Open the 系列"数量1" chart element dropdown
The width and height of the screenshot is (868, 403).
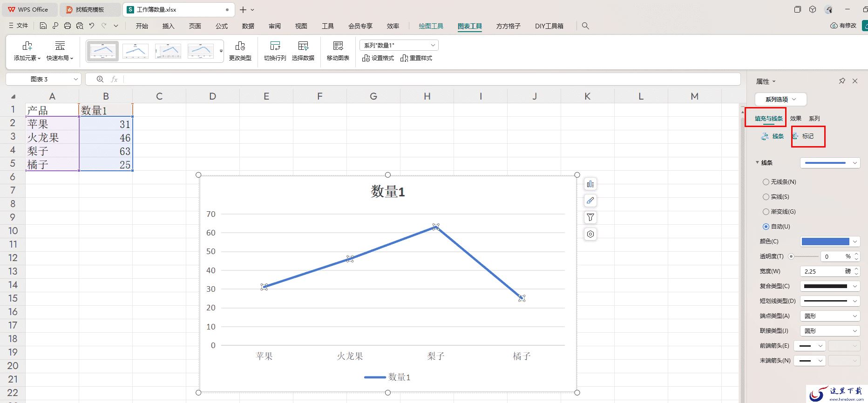click(399, 45)
